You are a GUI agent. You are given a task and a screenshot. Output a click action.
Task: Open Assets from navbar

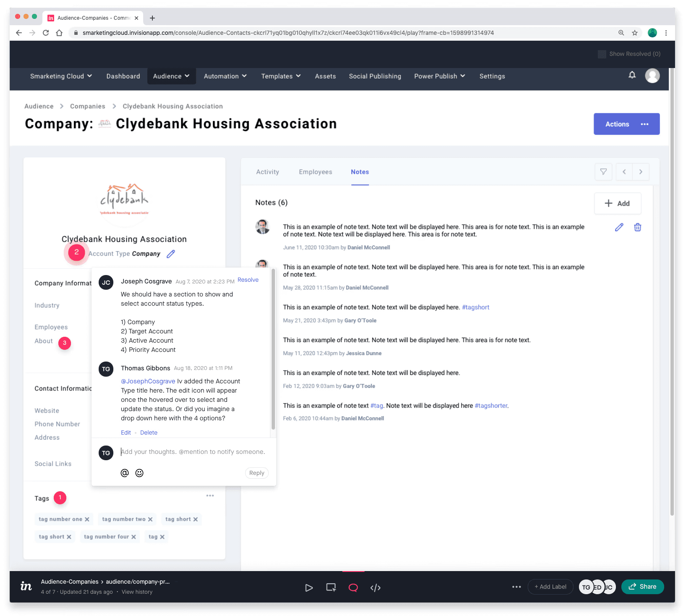[325, 76]
